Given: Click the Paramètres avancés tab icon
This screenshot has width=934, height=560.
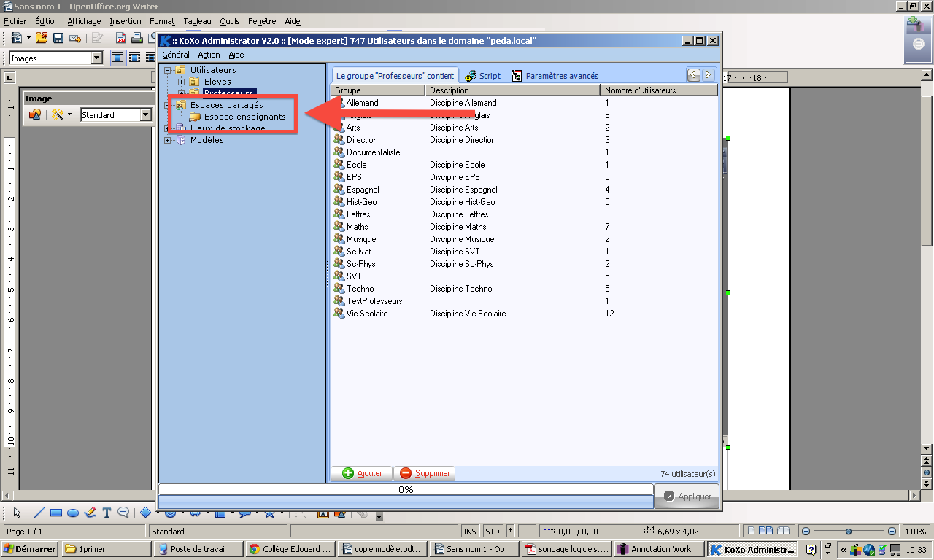Looking at the screenshot, I should (x=517, y=75).
